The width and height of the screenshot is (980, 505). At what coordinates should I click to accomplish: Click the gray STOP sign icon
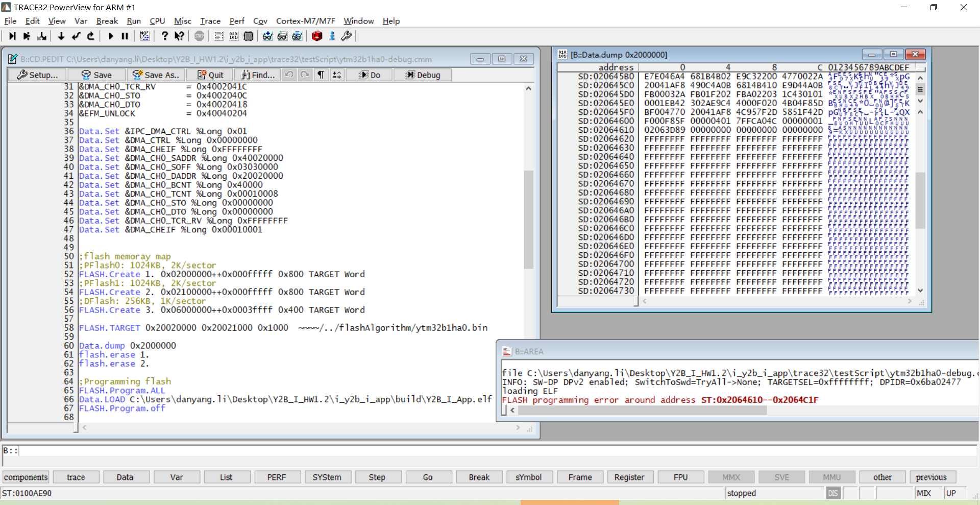coord(199,36)
